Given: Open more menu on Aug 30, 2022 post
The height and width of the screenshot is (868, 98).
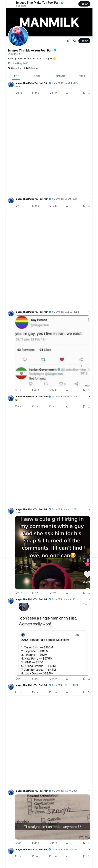Looking at the screenshot, I should pyautogui.click(x=89, y=312).
